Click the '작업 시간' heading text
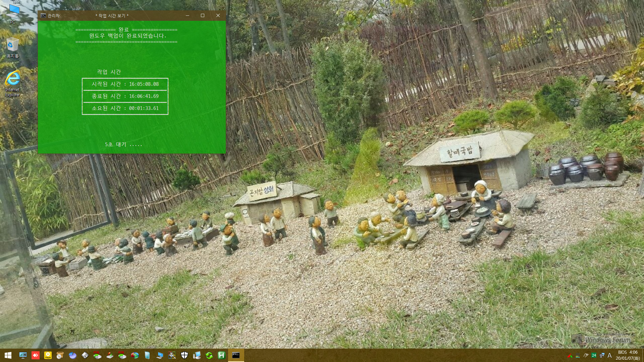 tap(109, 72)
